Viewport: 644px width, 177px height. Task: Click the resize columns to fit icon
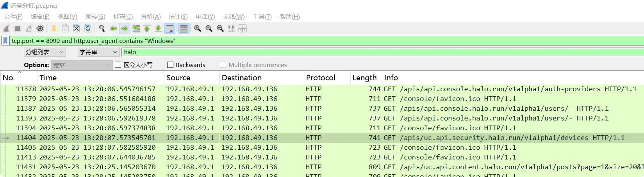pyautogui.click(x=232, y=28)
